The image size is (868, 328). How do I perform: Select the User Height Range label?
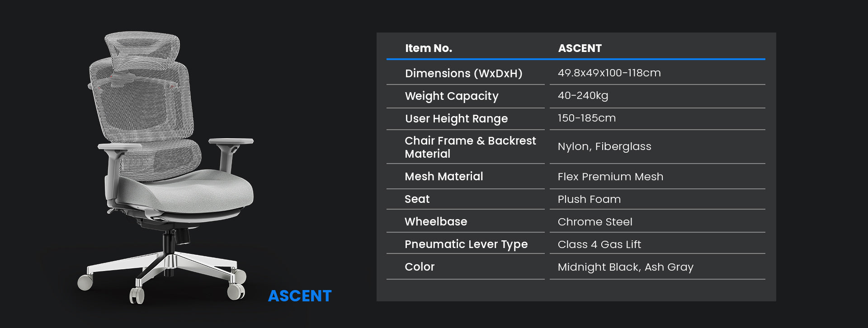coord(456,118)
